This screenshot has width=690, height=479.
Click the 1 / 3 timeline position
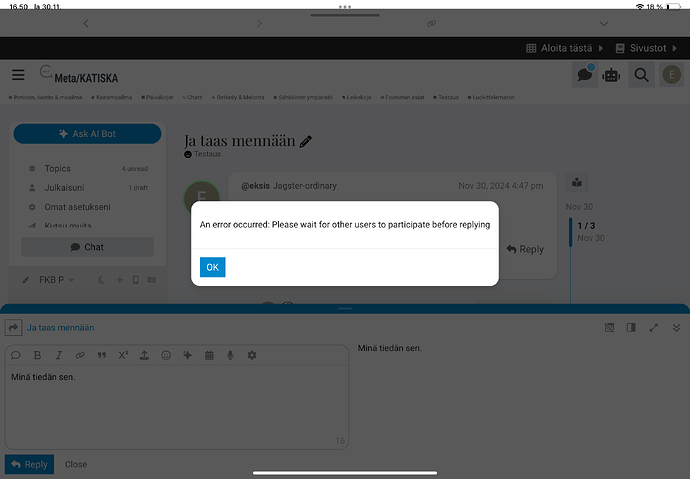point(586,226)
